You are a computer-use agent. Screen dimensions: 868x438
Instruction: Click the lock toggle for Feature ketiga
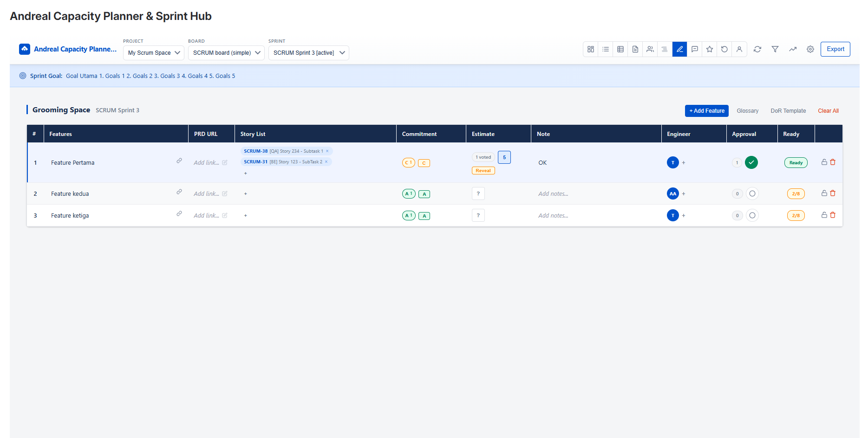click(823, 215)
